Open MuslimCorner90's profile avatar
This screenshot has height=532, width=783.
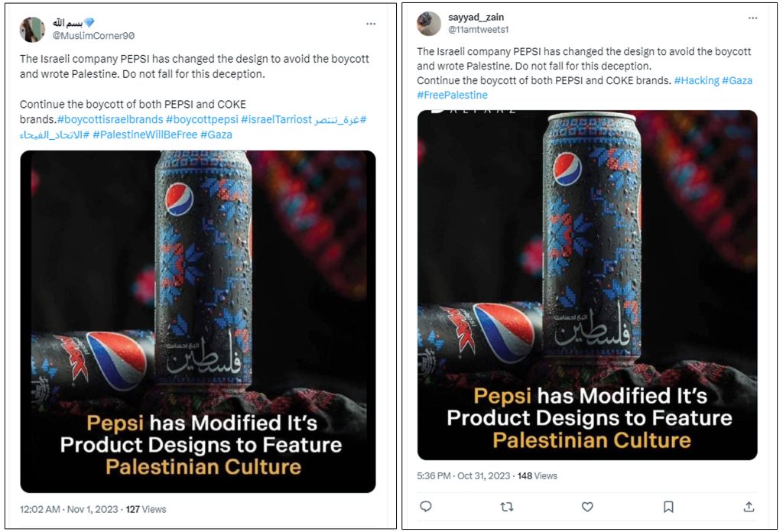click(31, 29)
